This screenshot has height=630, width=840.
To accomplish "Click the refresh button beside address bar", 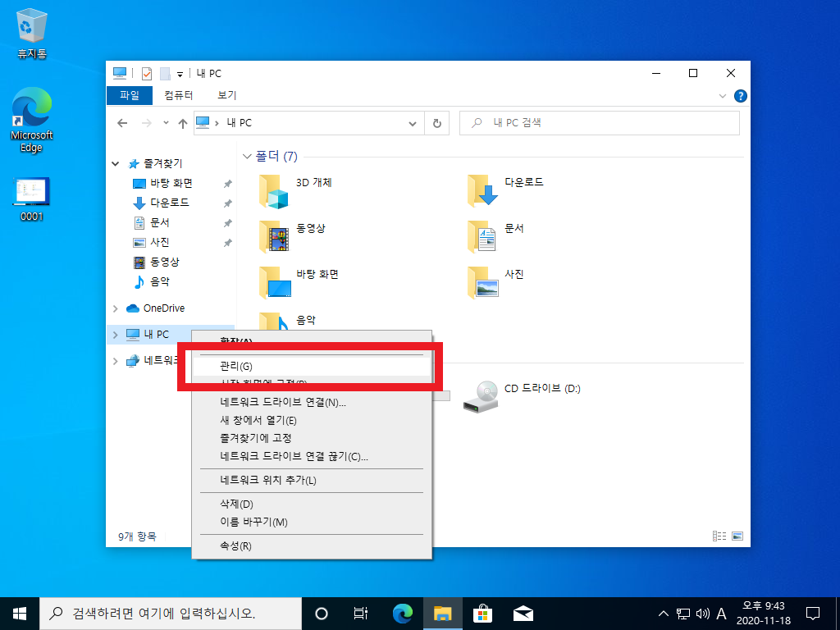I will click(436, 123).
